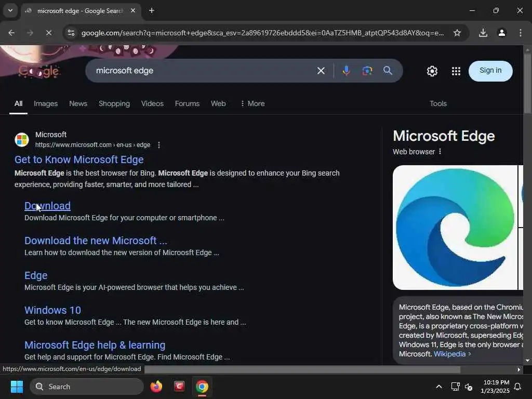Open knowledge panel more options next to Web browser

click(x=440, y=151)
